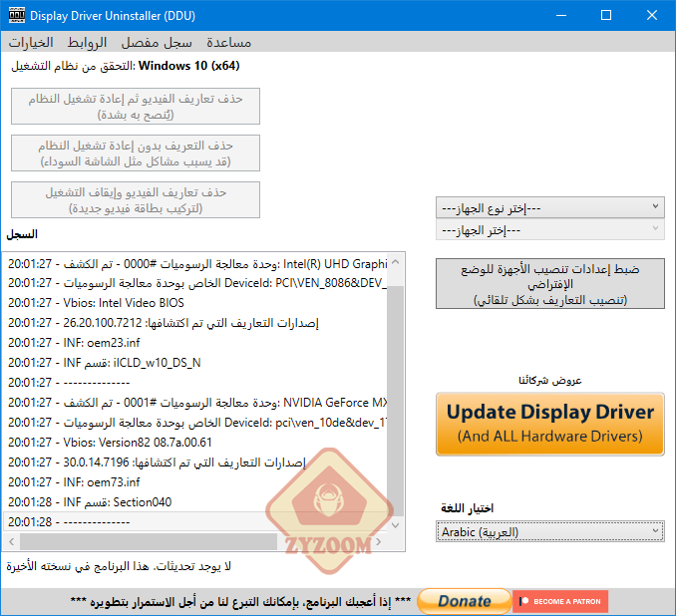Click the السجل log heading
The image size is (676, 616).
click(x=22, y=234)
